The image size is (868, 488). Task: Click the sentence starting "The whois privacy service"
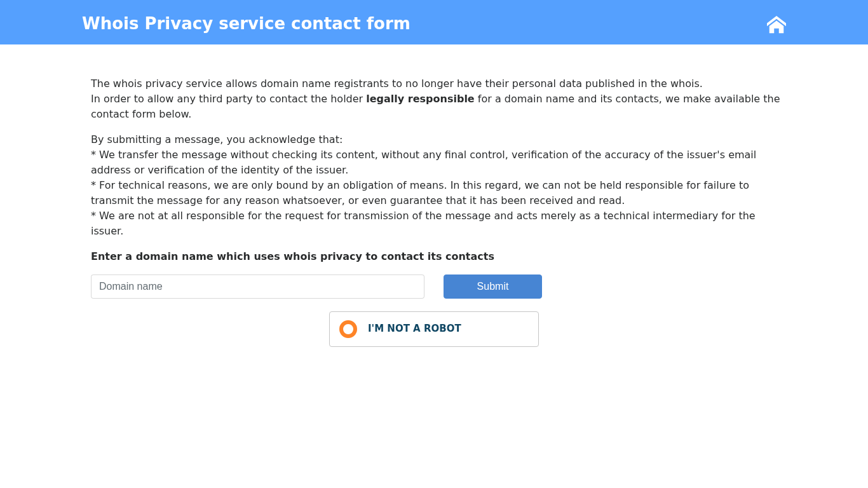tap(397, 84)
